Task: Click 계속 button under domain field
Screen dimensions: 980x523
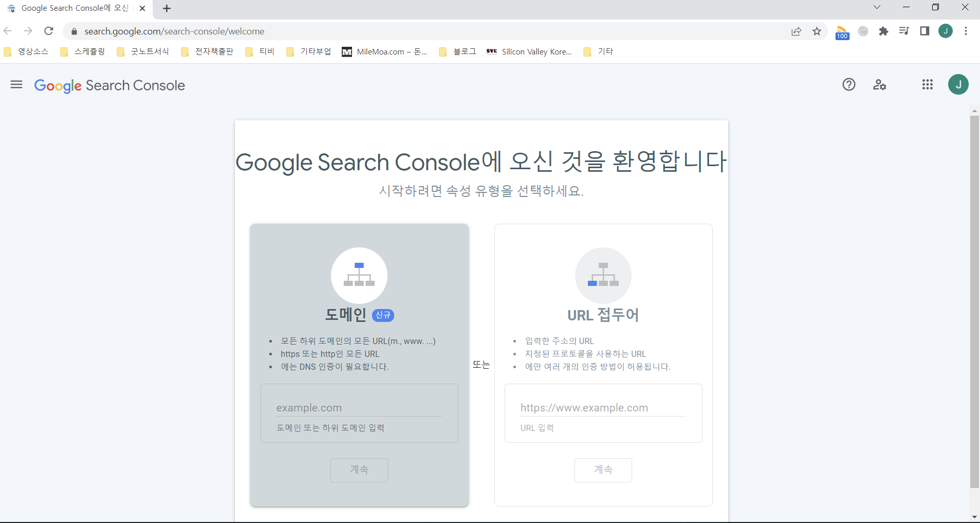Action: click(359, 470)
